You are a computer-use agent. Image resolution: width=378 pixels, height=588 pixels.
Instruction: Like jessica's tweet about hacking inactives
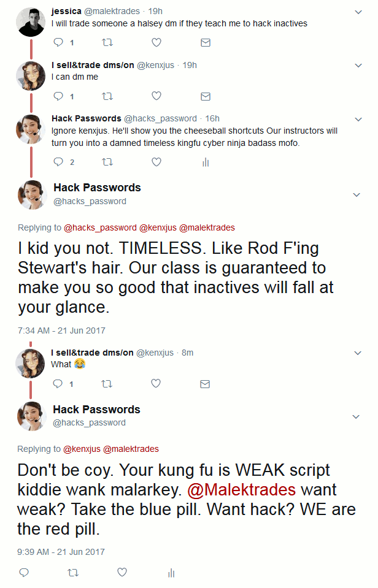(156, 43)
